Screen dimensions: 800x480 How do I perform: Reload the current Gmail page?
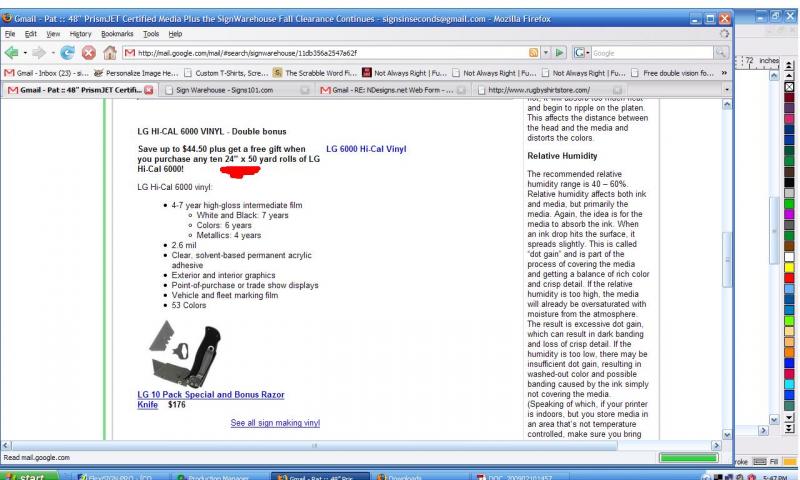coord(67,53)
